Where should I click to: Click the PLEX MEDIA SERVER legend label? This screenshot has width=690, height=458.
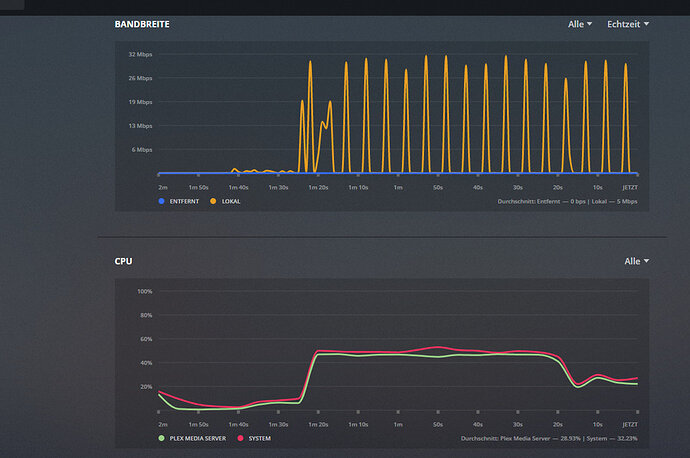pyautogui.click(x=198, y=439)
